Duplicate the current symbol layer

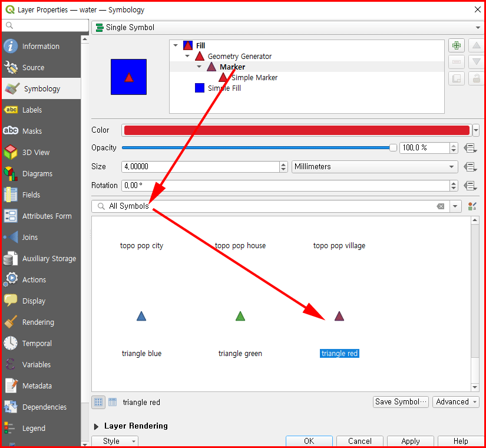[x=456, y=78]
